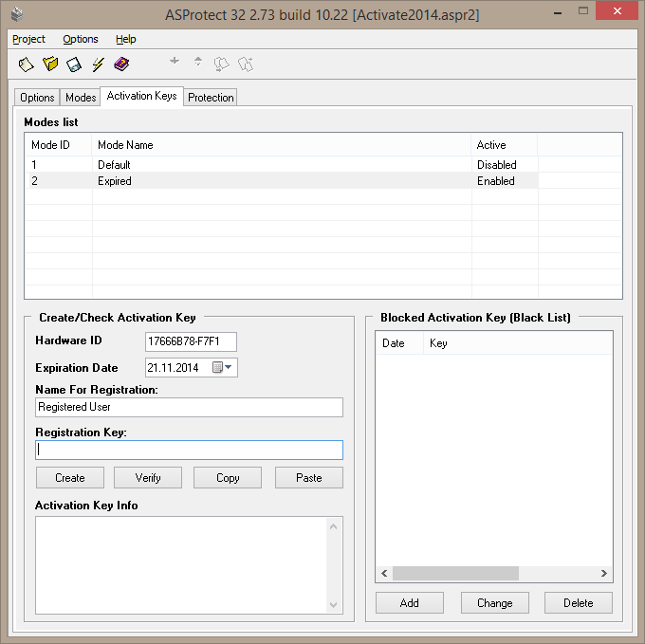Screen dimensions: 645x644
Task: Save the project using the floppy disk icon
Action: pos(74,64)
